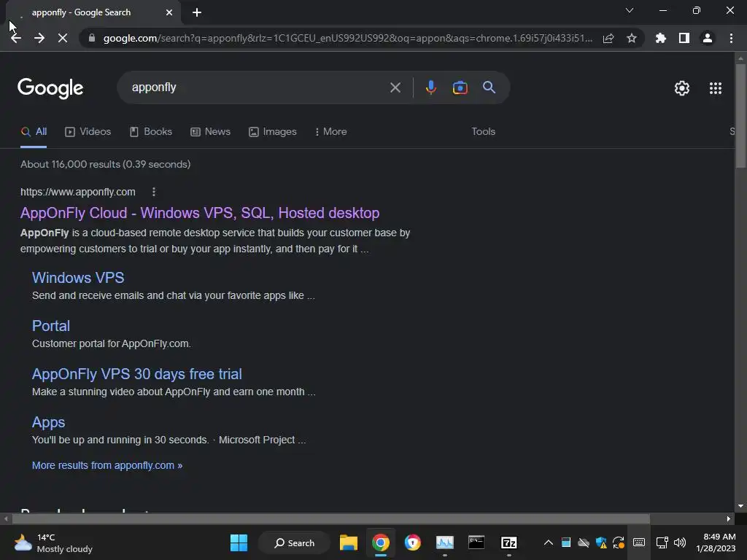This screenshot has width=747, height=560.
Task: Focus the search box containing apponfly
Action: click(258, 87)
